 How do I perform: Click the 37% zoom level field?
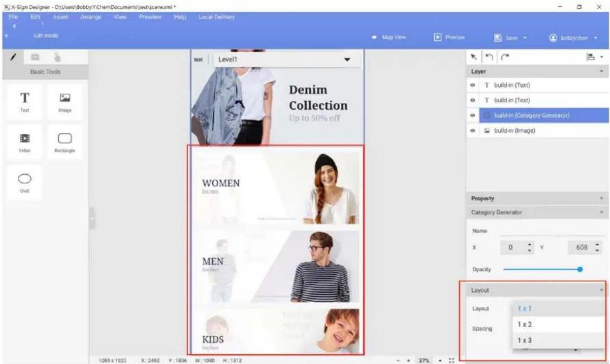point(424,360)
